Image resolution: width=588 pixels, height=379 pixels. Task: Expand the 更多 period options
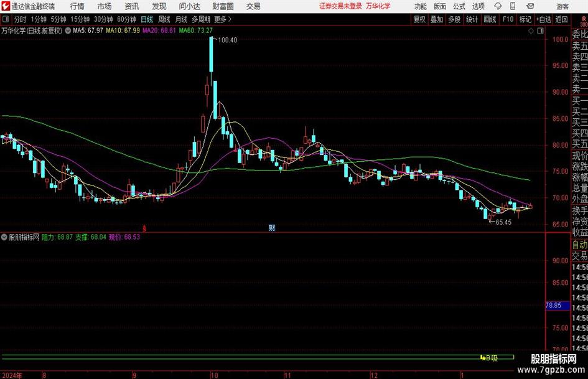(223, 19)
